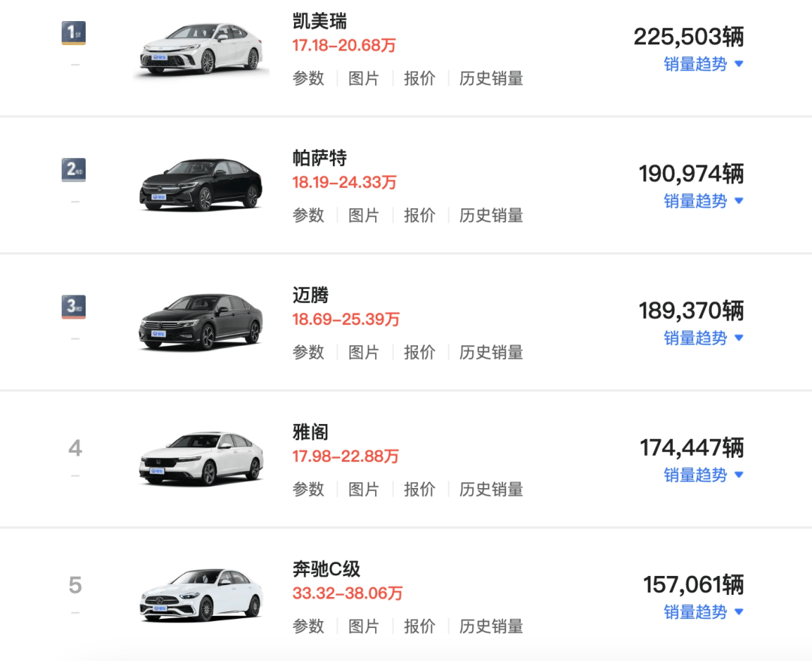This screenshot has height=661, width=812.
Task: View 图片 for 凯美瑞
Action: click(364, 78)
